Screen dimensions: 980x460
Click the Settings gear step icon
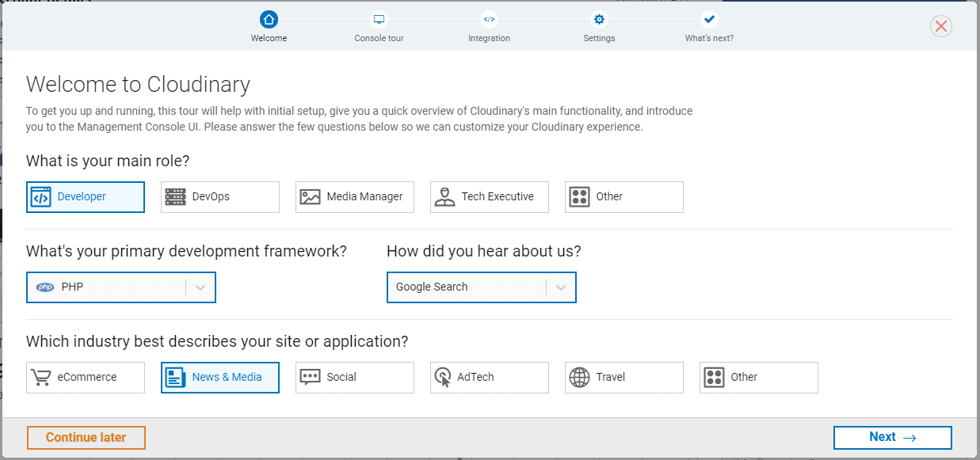(599, 19)
